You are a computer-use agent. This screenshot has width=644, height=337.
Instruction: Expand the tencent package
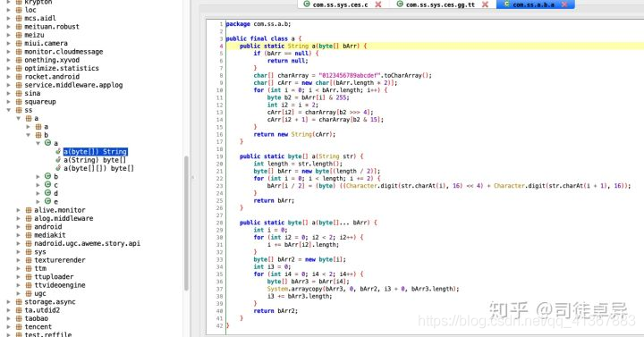point(9,327)
